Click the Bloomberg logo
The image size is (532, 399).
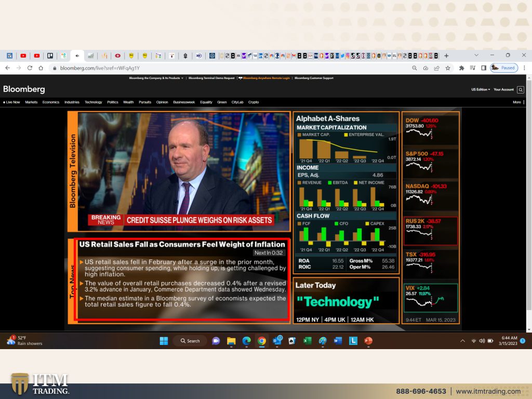point(24,89)
